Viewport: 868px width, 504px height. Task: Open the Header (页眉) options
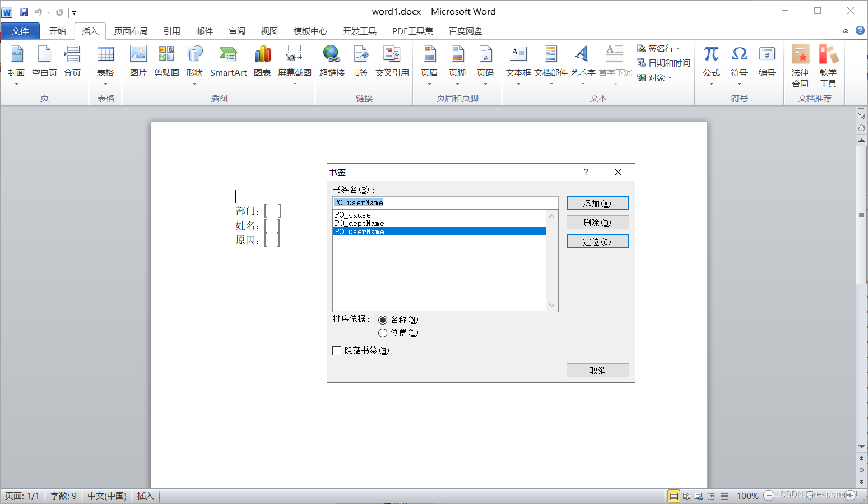tap(429, 64)
